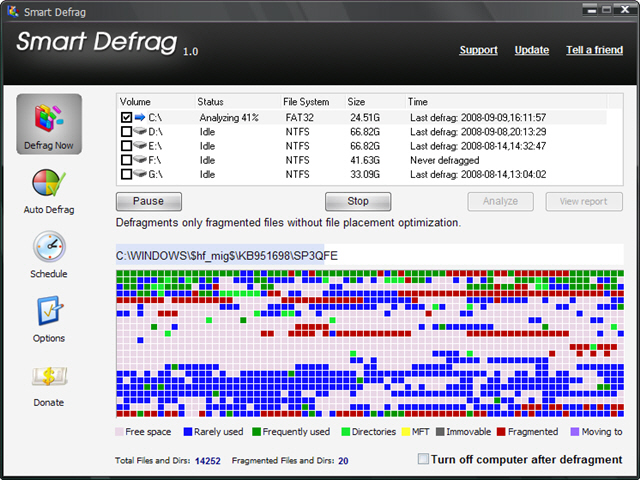This screenshot has width=640, height=480.
Task: Click the F:\ drive icon
Action: point(140,160)
